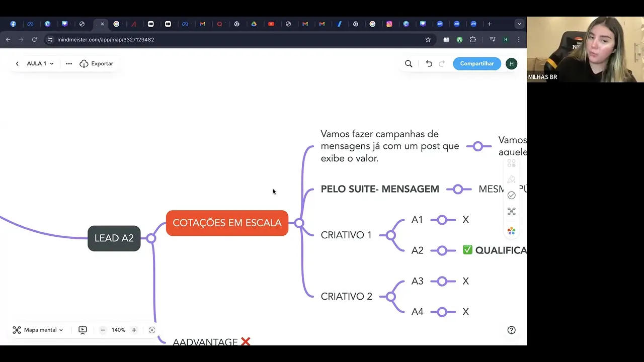Select the A4 topic
This screenshot has width=644, height=362.
point(418,312)
